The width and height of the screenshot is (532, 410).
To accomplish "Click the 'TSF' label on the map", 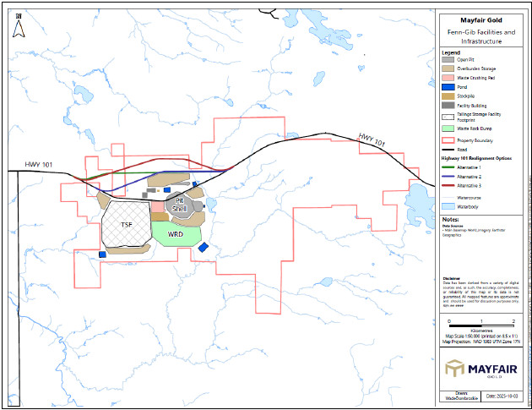I will [126, 225].
